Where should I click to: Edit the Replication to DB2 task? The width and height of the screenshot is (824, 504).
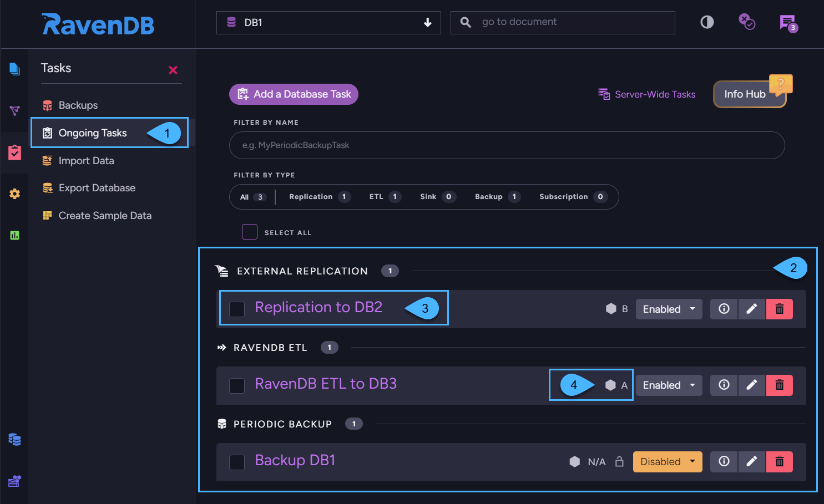coord(752,309)
